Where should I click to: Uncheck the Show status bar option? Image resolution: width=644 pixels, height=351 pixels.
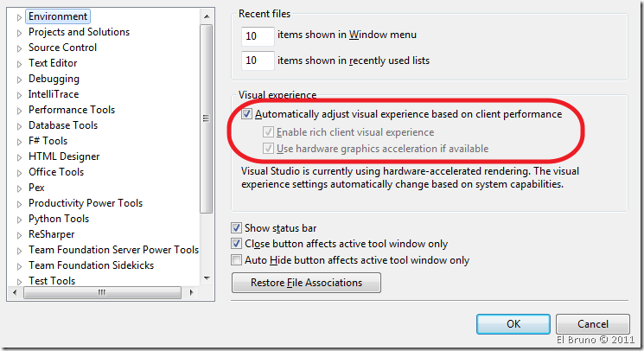[237, 228]
